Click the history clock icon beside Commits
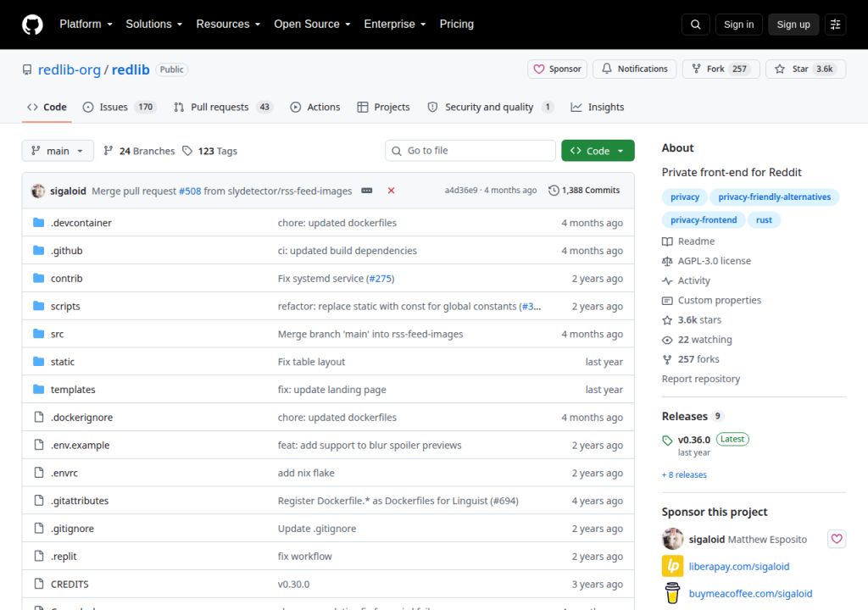 [x=553, y=191]
